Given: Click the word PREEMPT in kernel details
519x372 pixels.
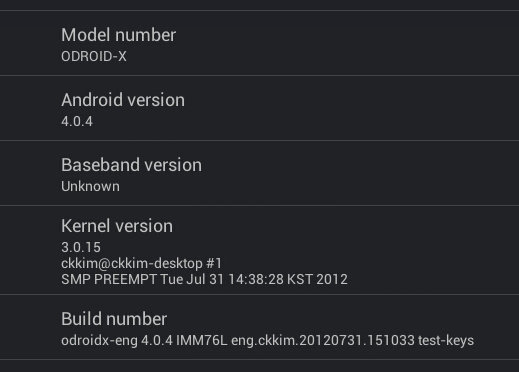Looking at the screenshot, I should (x=125, y=279).
